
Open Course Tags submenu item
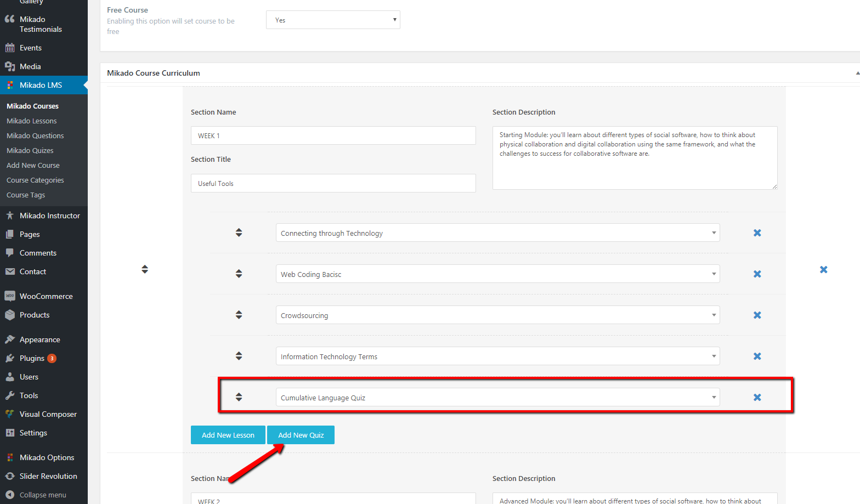tap(26, 195)
